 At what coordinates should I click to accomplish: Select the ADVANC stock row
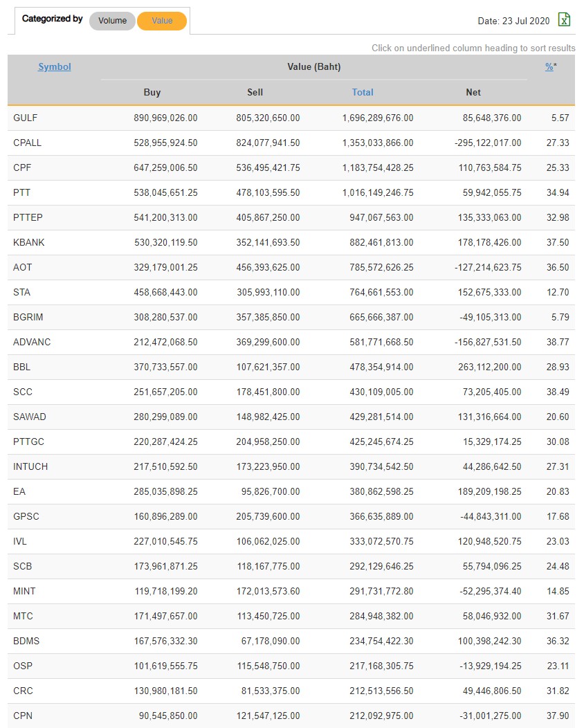32,342
